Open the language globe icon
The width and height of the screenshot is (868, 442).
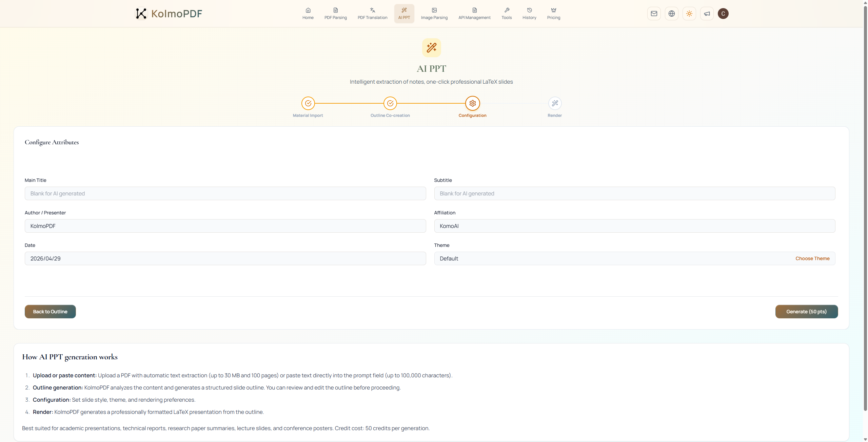672,14
